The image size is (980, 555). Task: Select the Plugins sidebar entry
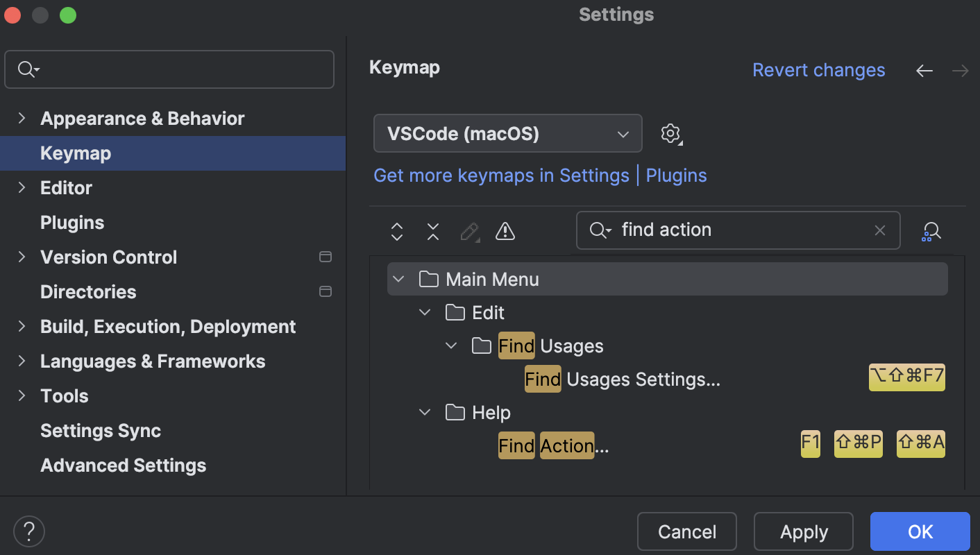(72, 222)
